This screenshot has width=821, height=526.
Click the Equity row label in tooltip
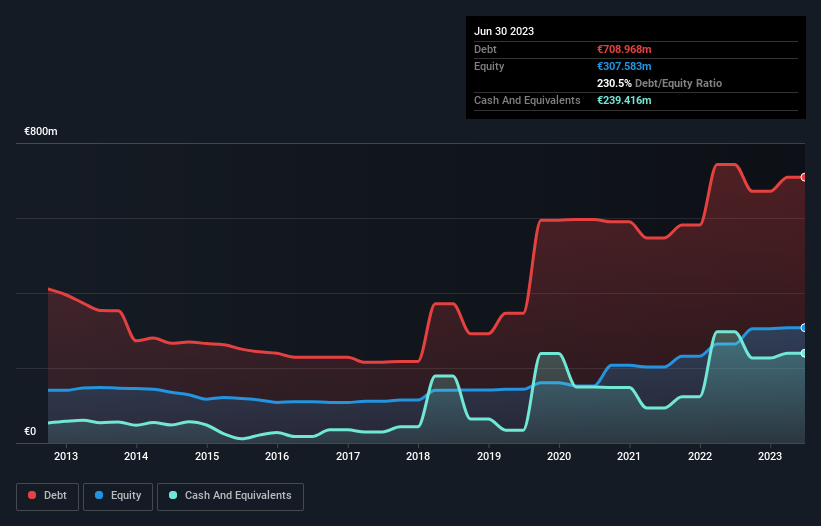(489, 66)
